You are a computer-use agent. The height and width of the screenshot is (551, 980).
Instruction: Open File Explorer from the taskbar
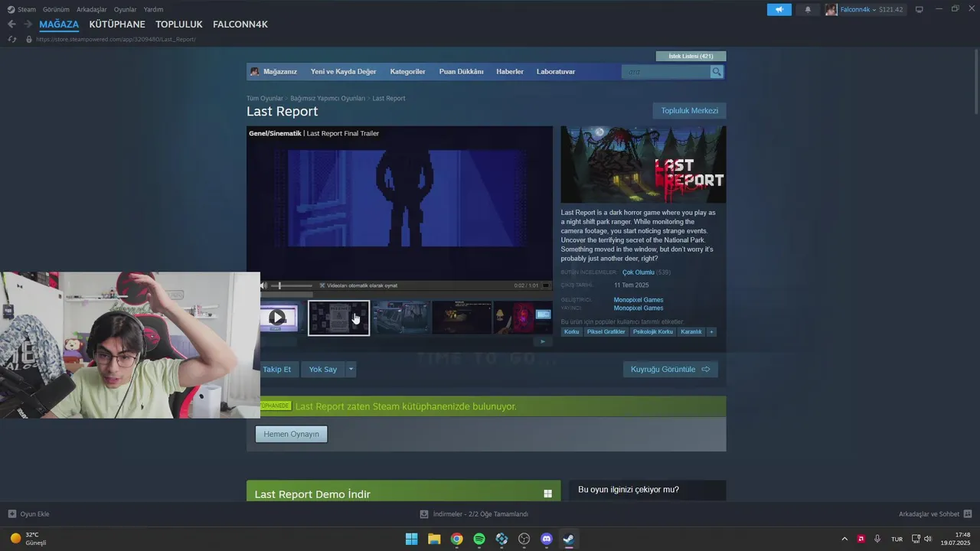[x=434, y=539]
